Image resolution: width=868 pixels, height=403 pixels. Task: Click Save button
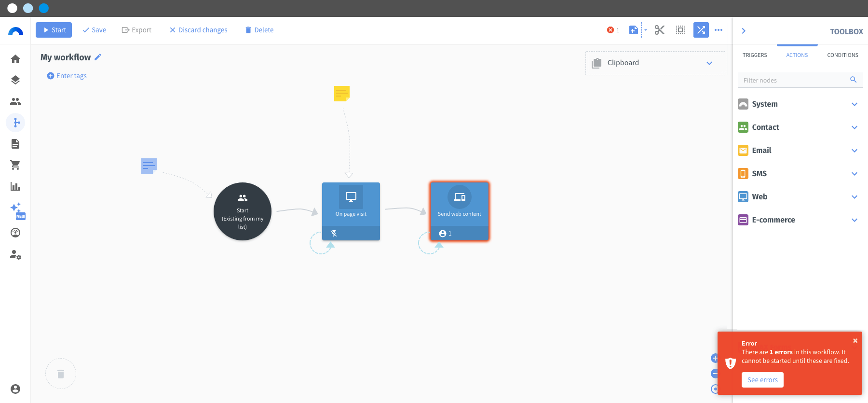pos(94,30)
